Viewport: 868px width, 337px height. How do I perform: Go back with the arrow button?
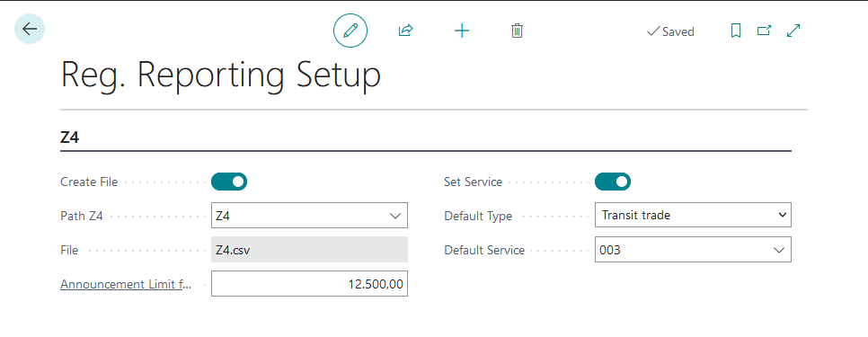point(30,29)
